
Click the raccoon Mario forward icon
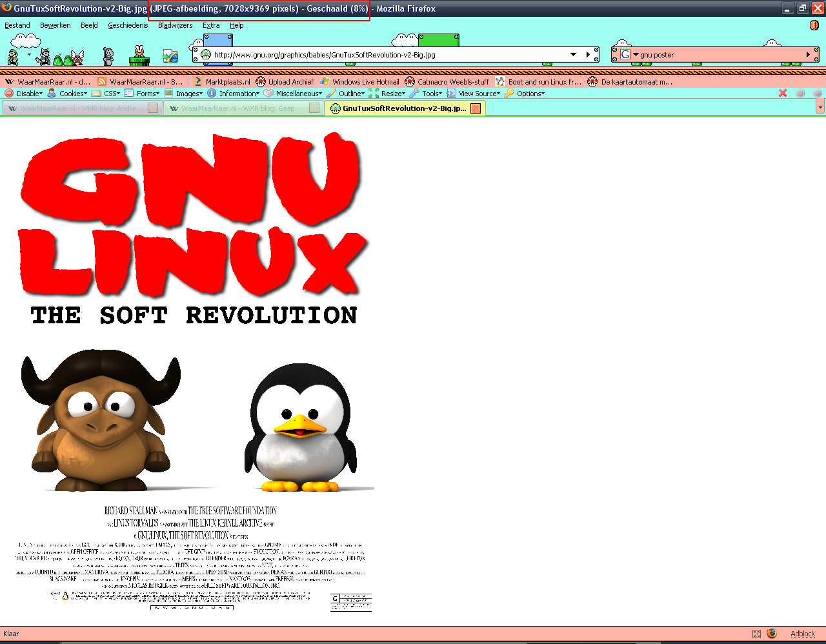(43, 57)
